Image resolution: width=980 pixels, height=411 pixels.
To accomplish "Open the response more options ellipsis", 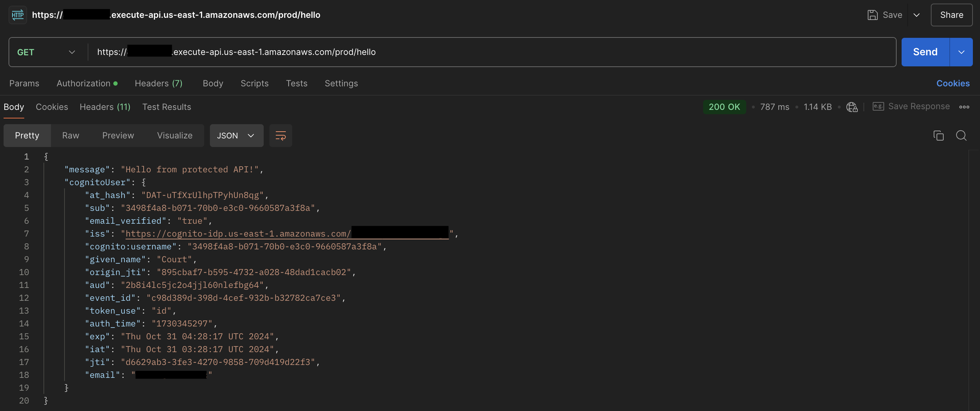I will click(x=964, y=107).
